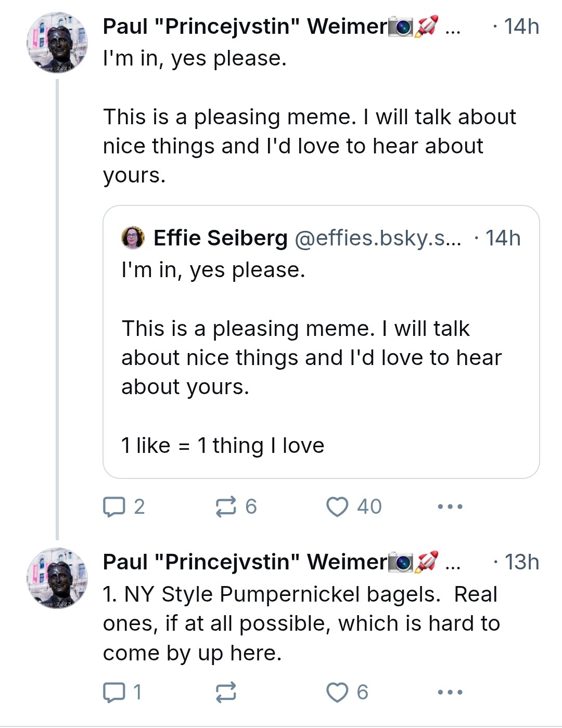Like the Pumpernickel bagels post
The width and height of the screenshot is (562, 728).
pos(347,692)
